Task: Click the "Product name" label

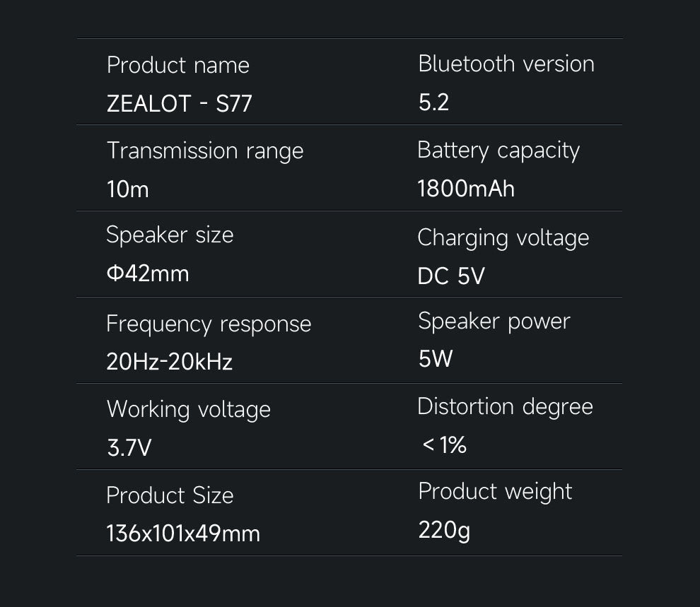Action: 178,66
